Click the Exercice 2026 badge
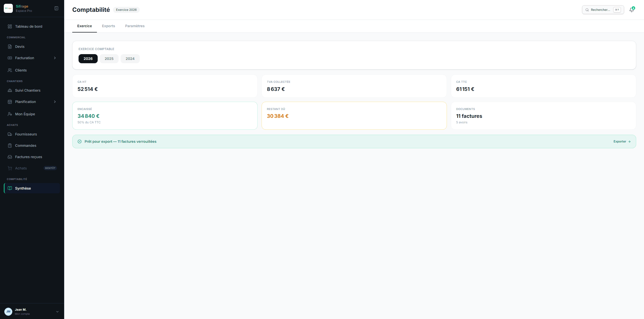Image resolution: width=644 pixels, height=319 pixels. click(x=126, y=10)
